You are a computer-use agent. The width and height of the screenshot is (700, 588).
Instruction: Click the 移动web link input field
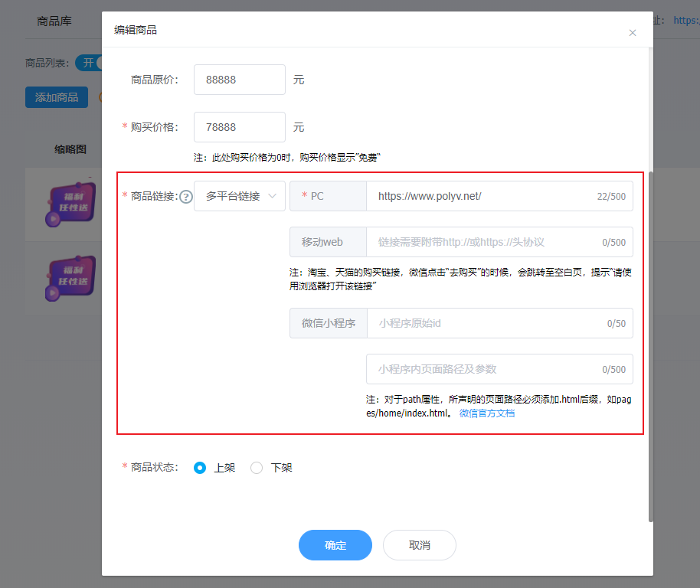(x=482, y=242)
